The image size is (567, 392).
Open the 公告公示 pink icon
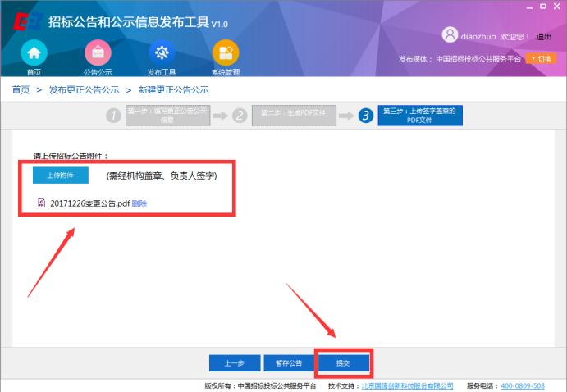pyautogui.click(x=97, y=52)
